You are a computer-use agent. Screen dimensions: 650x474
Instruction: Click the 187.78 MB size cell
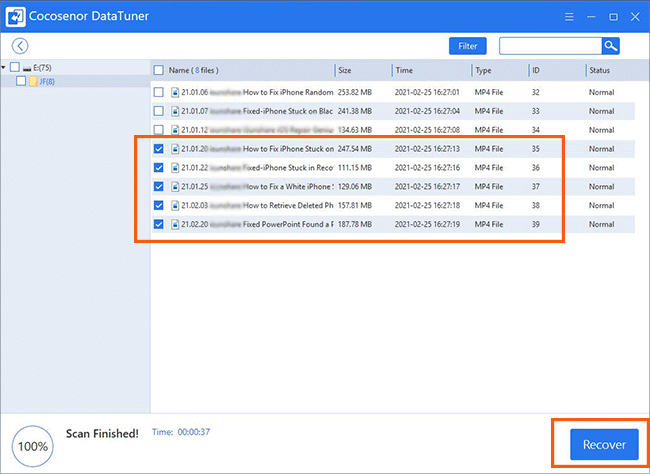pyautogui.click(x=354, y=224)
